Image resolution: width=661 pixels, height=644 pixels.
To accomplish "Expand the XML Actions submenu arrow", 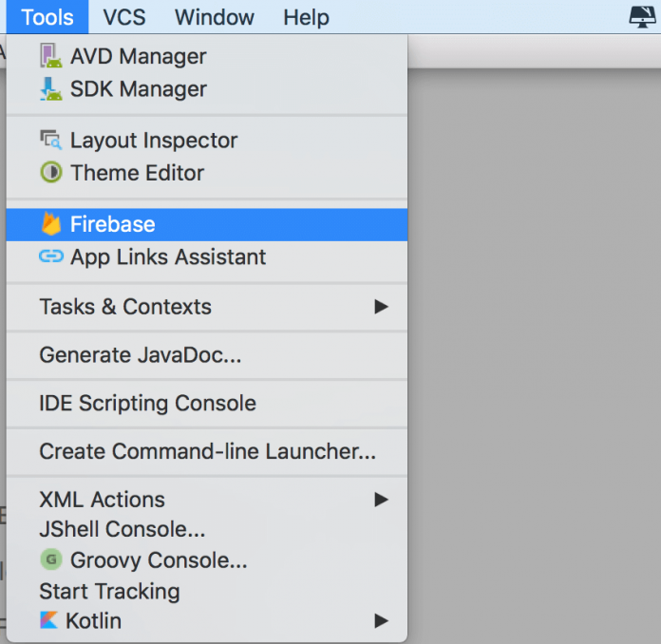I will [381, 500].
